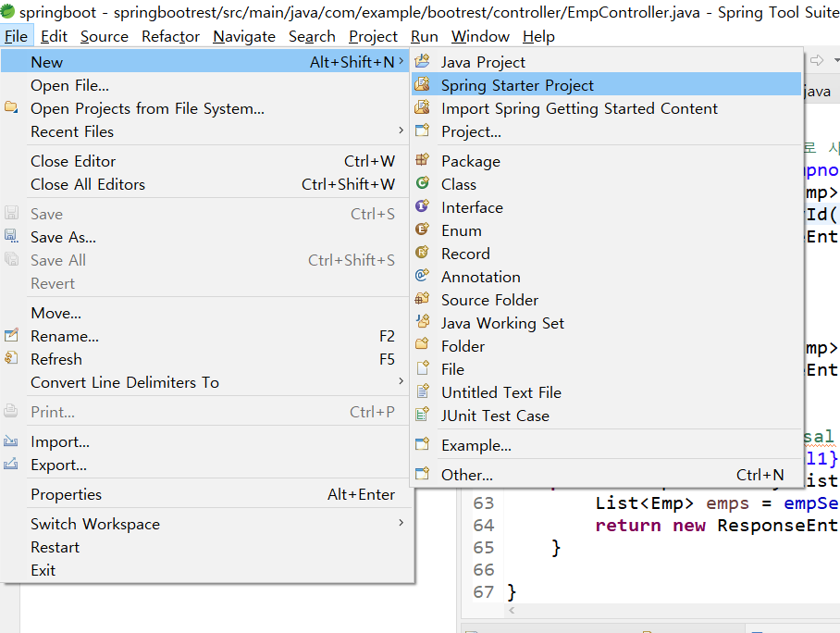Click the Example... wizard icon

(422, 444)
